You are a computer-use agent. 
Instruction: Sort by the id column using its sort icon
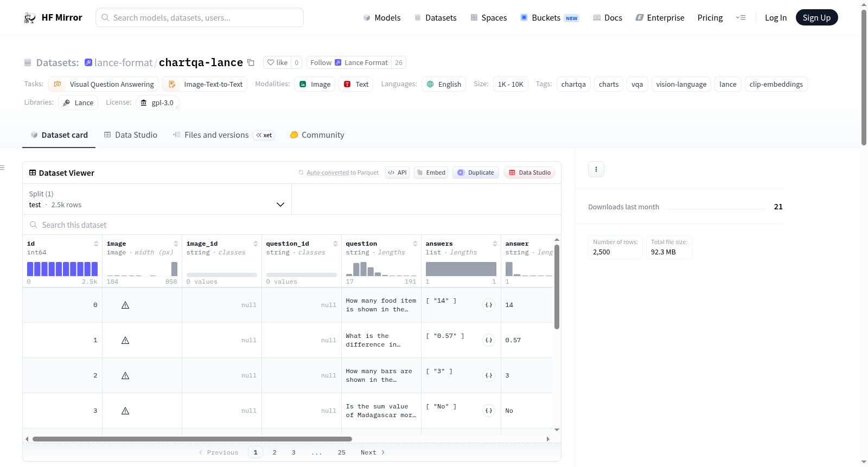pos(96,244)
